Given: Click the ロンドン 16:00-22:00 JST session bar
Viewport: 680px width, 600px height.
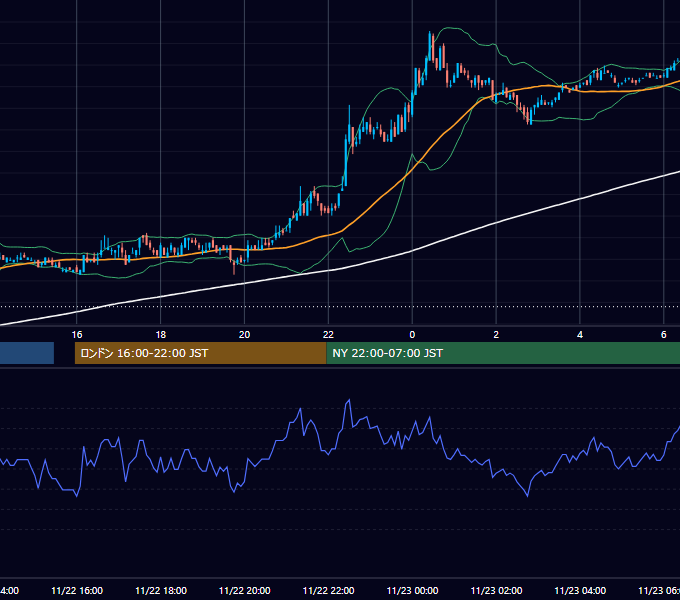Looking at the screenshot, I should click(x=200, y=353).
